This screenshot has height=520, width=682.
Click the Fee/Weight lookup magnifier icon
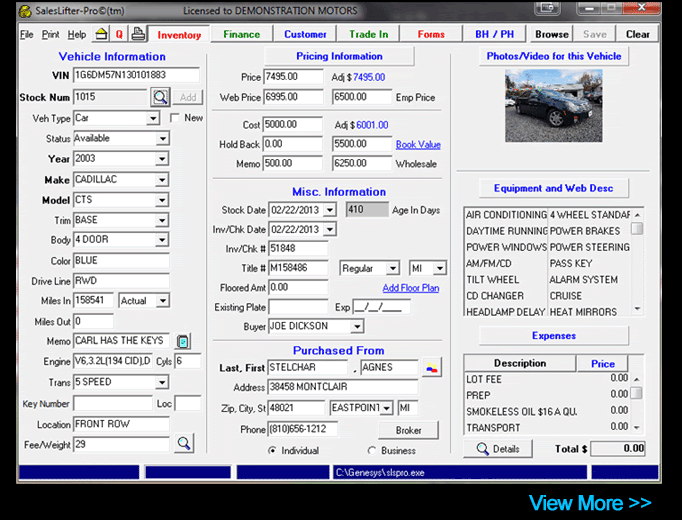click(x=184, y=443)
